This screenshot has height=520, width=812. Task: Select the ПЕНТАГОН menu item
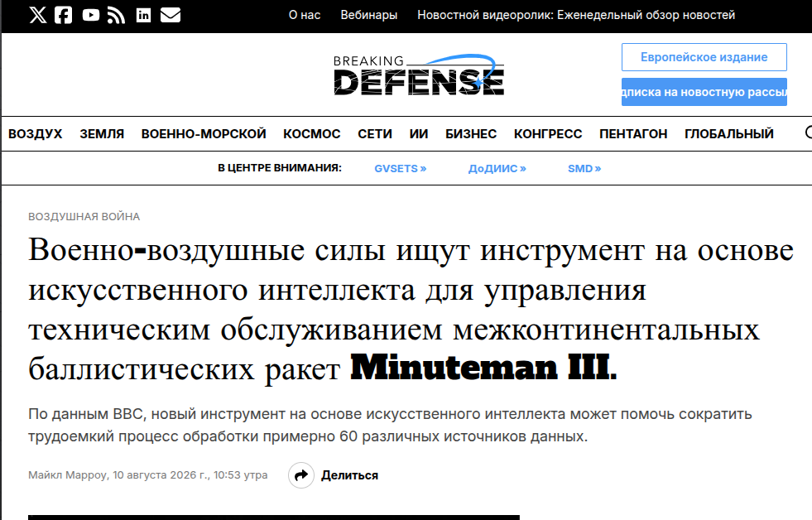(633, 133)
